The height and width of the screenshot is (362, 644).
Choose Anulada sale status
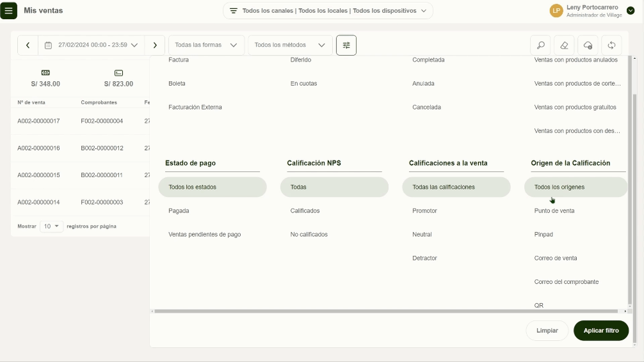[x=423, y=84]
